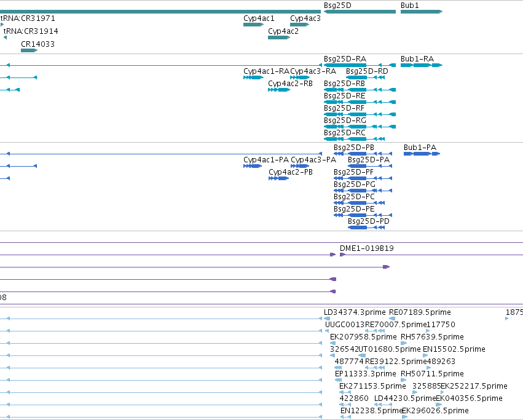Screen dimensions: 523x420
Task: Click EST label EK207958.5prime
Action: (x=363, y=337)
